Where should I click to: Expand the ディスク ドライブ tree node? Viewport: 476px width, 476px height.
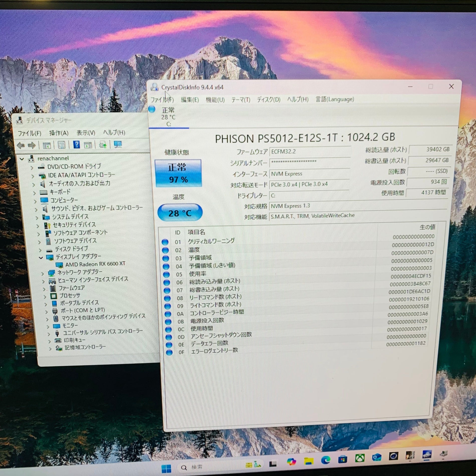[x=40, y=250]
